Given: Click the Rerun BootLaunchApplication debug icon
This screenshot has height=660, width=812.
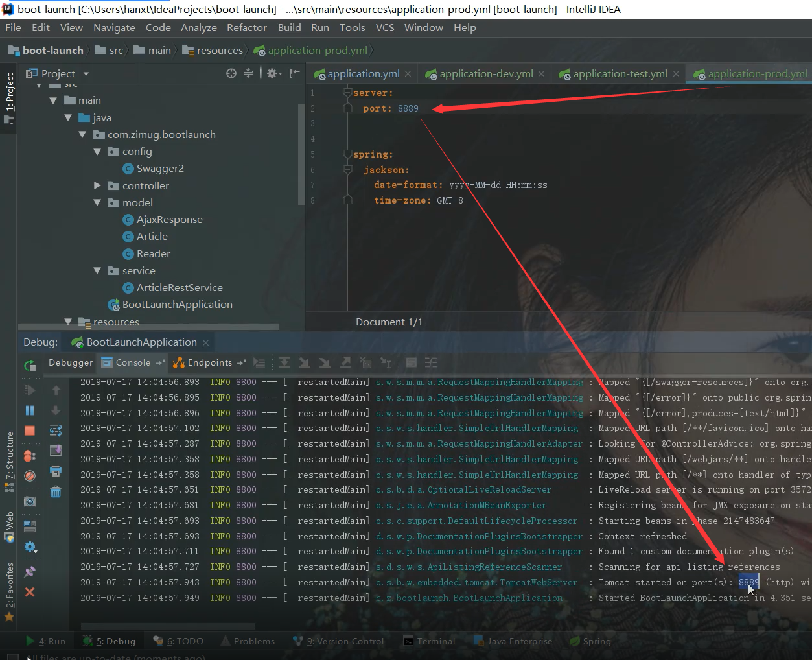Looking at the screenshot, I should point(30,366).
